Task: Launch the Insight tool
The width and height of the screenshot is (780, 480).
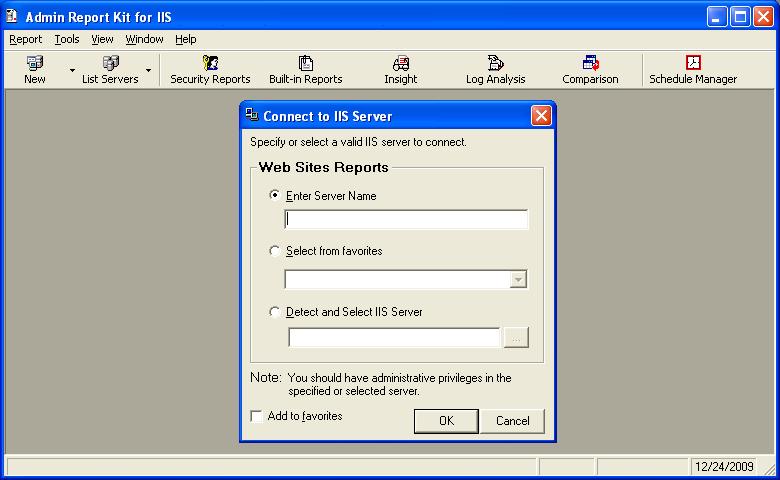Action: 400,70
